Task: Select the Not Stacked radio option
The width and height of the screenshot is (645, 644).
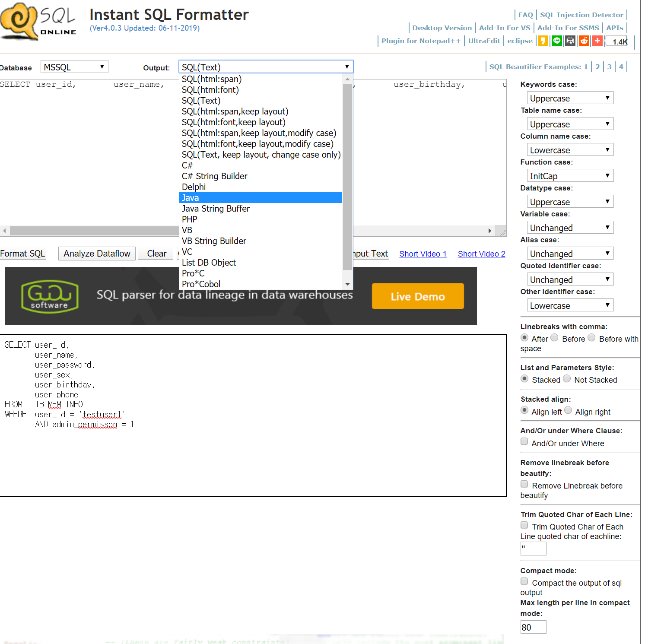Action: pyautogui.click(x=567, y=379)
